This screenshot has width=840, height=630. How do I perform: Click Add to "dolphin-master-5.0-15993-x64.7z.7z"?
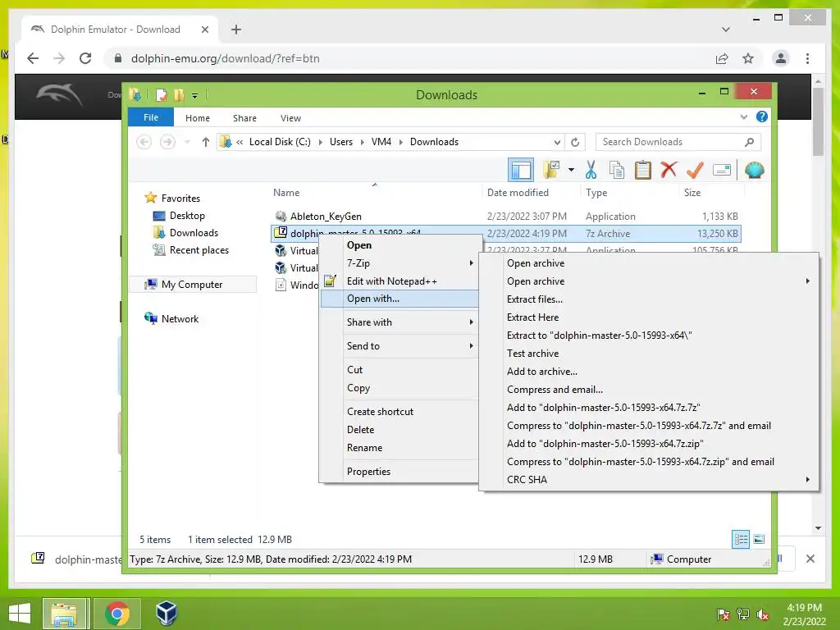coord(649,408)
